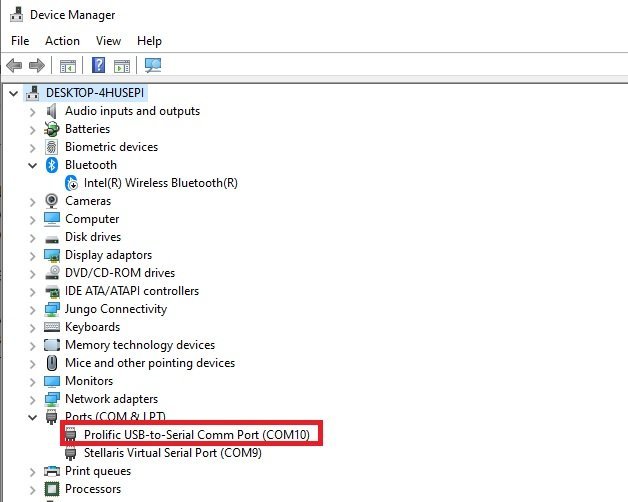The width and height of the screenshot is (628, 502).
Task: Click the DVD/CD-ROM drives icon
Action: pyautogui.click(x=52, y=273)
